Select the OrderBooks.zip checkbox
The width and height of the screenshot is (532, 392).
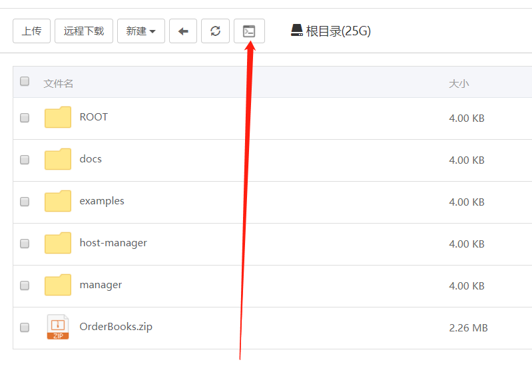[x=25, y=327]
